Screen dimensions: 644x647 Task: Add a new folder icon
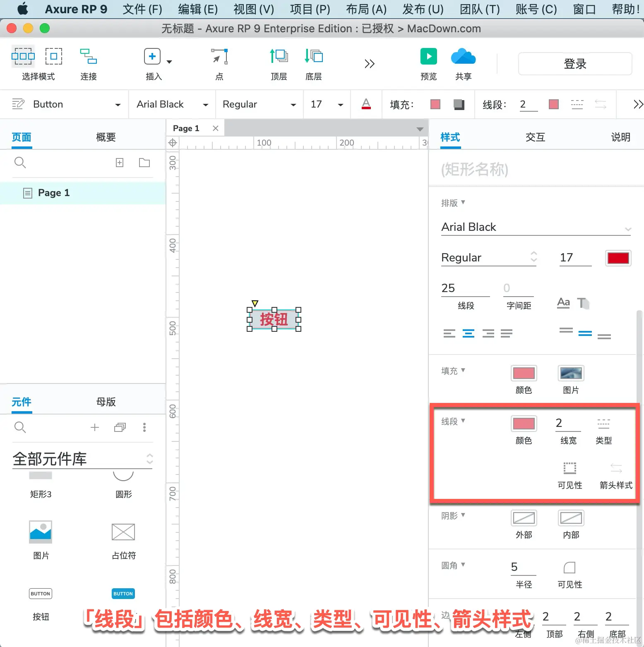tap(144, 163)
